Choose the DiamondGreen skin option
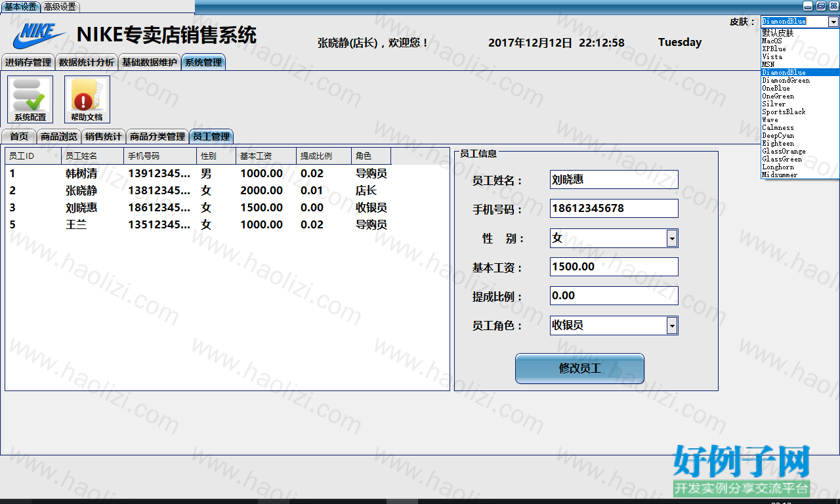Image resolution: width=840 pixels, height=504 pixels. pyautogui.click(x=800, y=80)
